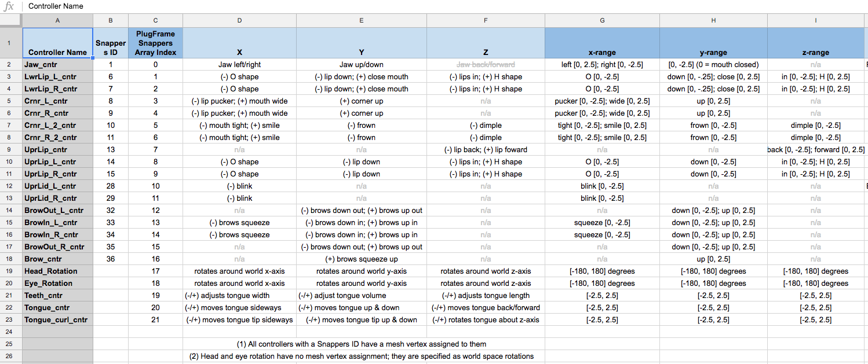Click the fx function icon
The width and height of the screenshot is (868, 364).
click(9, 6)
